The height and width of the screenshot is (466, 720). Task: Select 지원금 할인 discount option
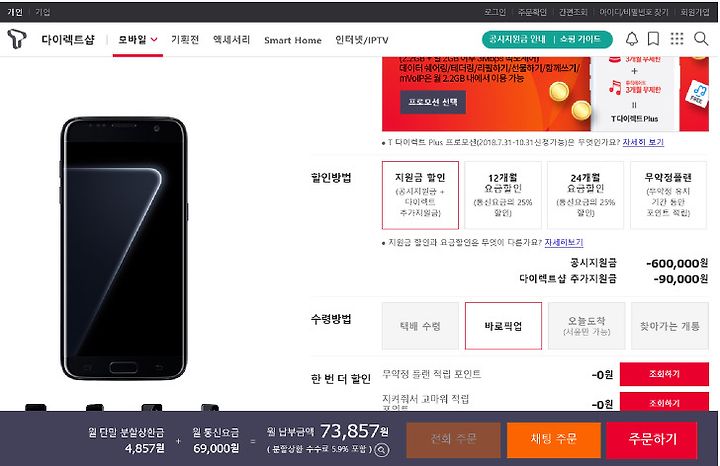[x=420, y=195]
